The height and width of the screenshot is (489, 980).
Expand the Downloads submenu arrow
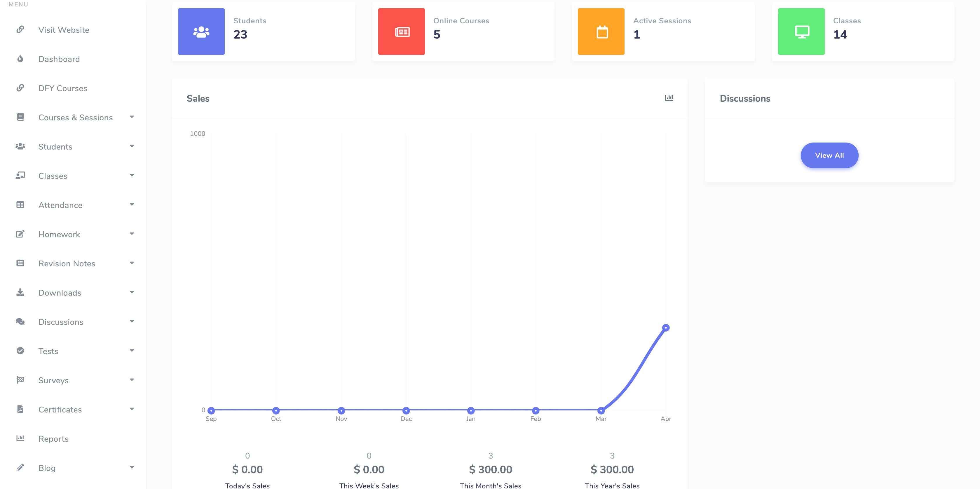pos(132,292)
